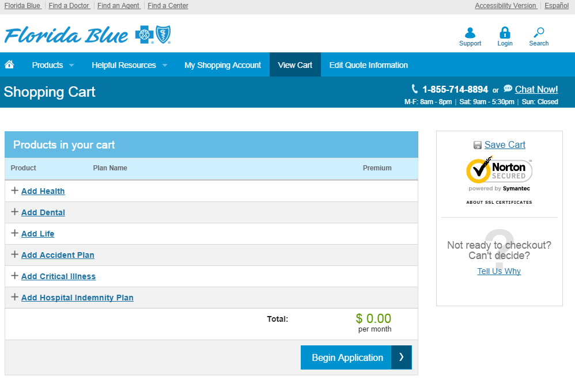
Task: Click the Tell Us Why link
Action: pyautogui.click(x=499, y=271)
